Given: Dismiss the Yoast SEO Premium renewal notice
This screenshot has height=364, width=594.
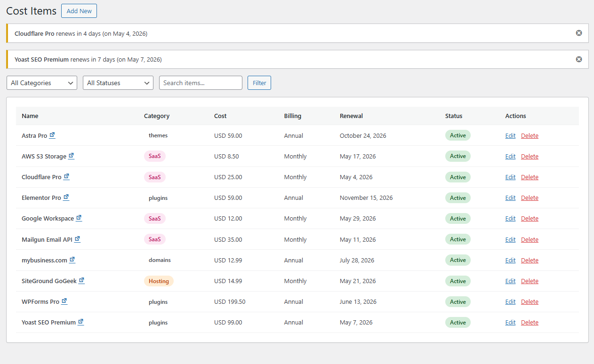Looking at the screenshot, I should 579,59.
